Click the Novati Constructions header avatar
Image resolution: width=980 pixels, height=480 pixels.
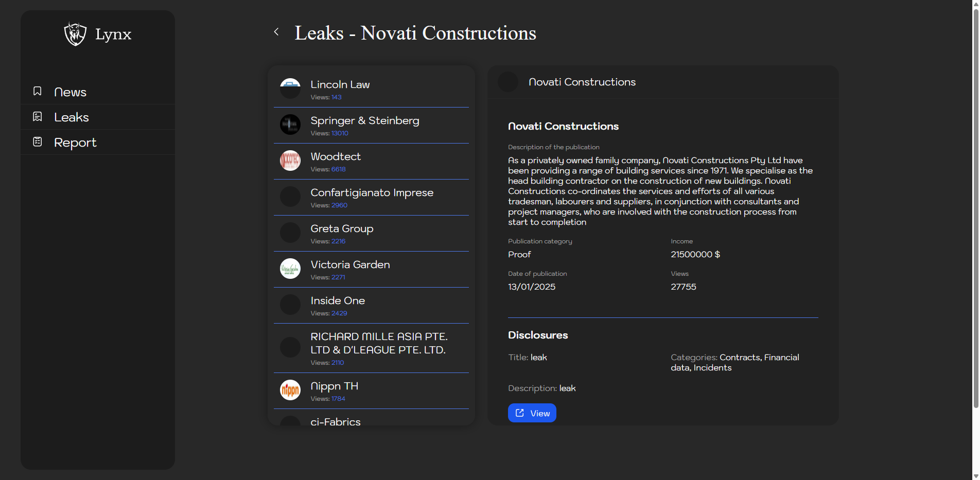(x=508, y=82)
